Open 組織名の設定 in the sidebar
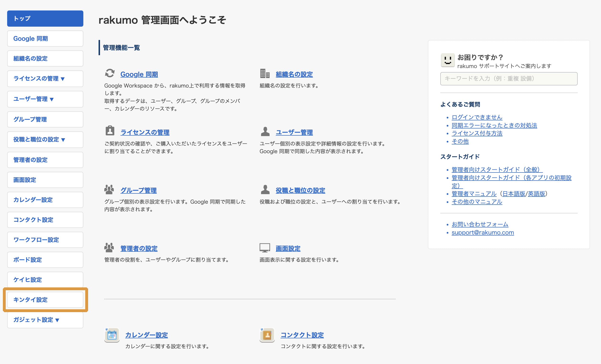 (x=45, y=59)
